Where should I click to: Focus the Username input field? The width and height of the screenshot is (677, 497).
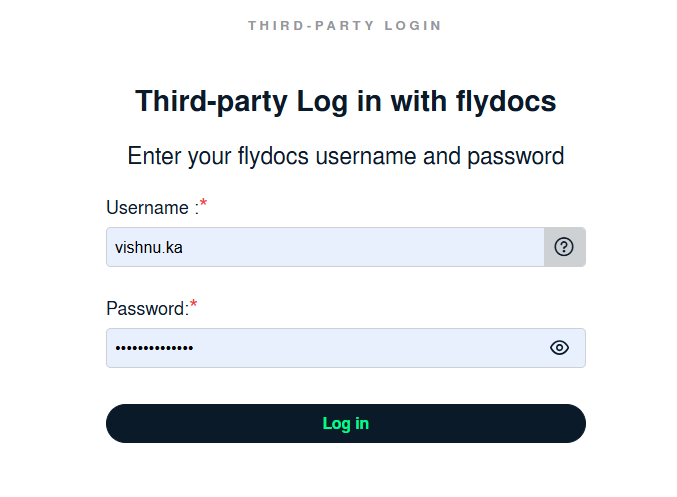(x=325, y=247)
